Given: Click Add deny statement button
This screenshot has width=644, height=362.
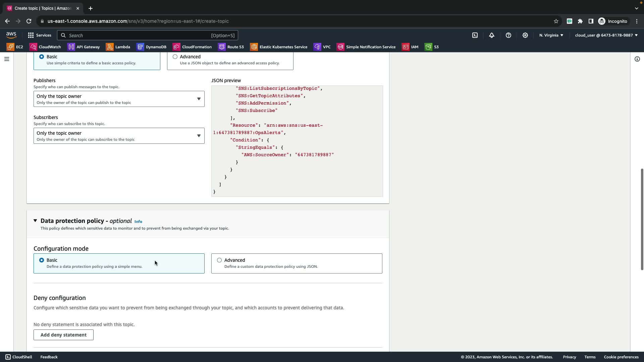Looking at the screenshot, I should click(63, 335).
